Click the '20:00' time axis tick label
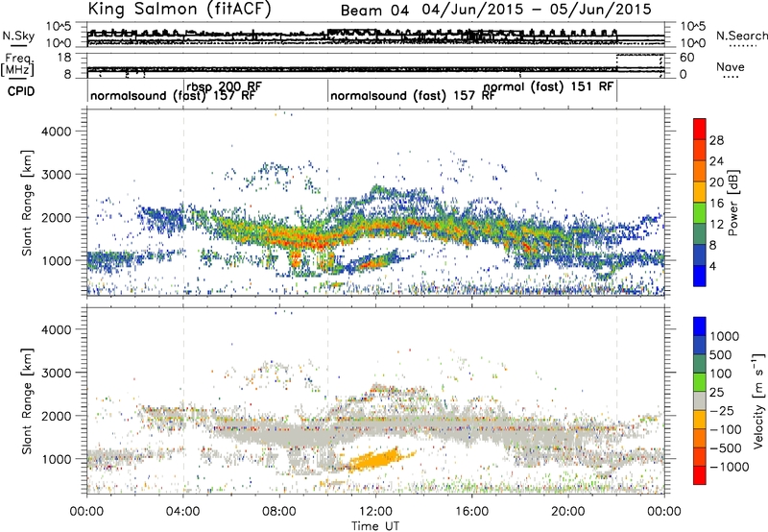Screen dimensions: 768x532 point(568,512)
